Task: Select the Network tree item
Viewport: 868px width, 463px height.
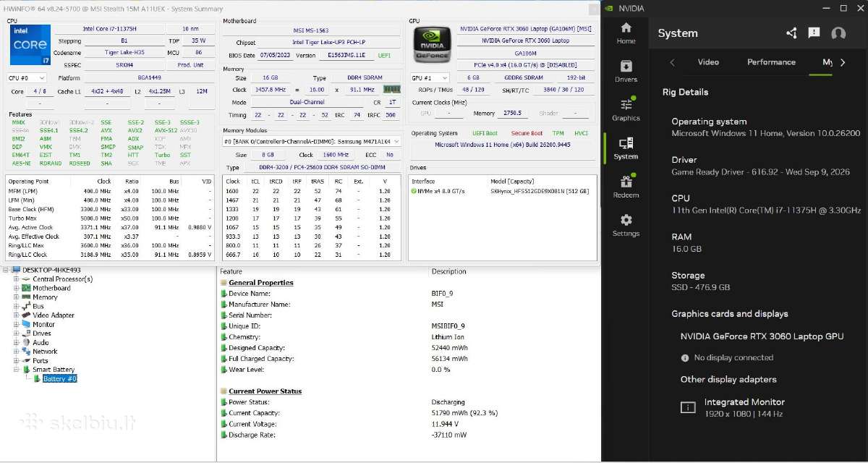Action: tap(45, 351)
